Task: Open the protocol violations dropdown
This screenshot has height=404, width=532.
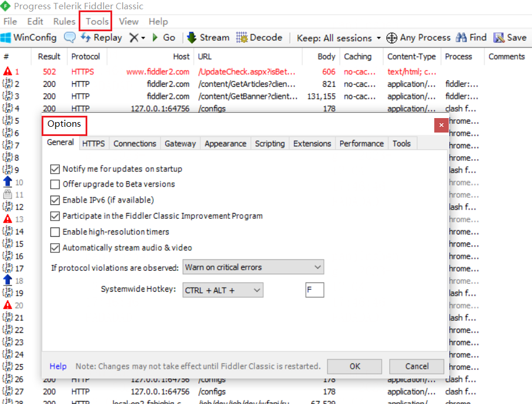Action: tap(253, 267)
